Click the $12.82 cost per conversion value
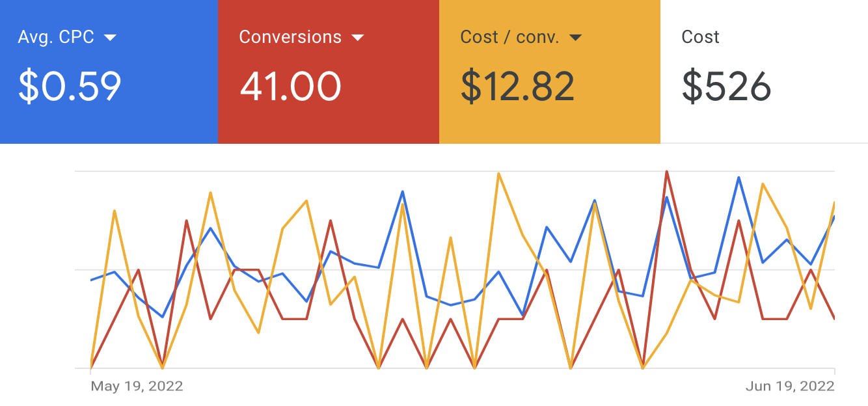 pyautogui.click(x=518, y=87)
